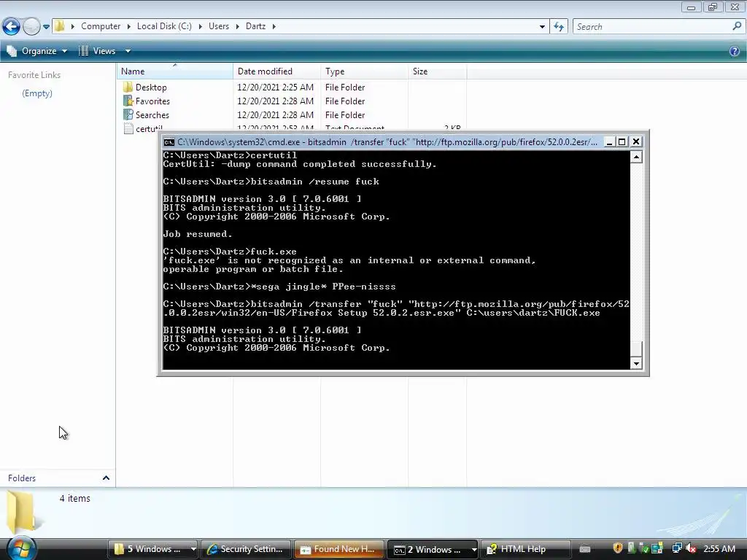Switch to Security Settings taskbar window
The image size is (747, 560).
tap(247, 549)
